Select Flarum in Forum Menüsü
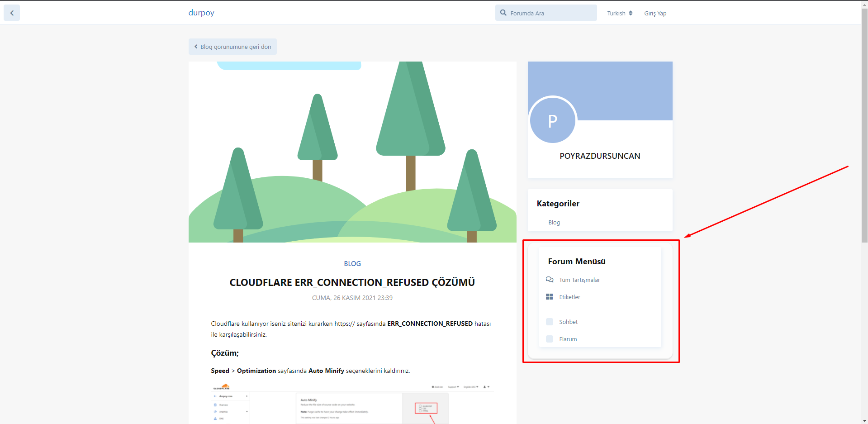Screen dimensions: 868x424 568,339
